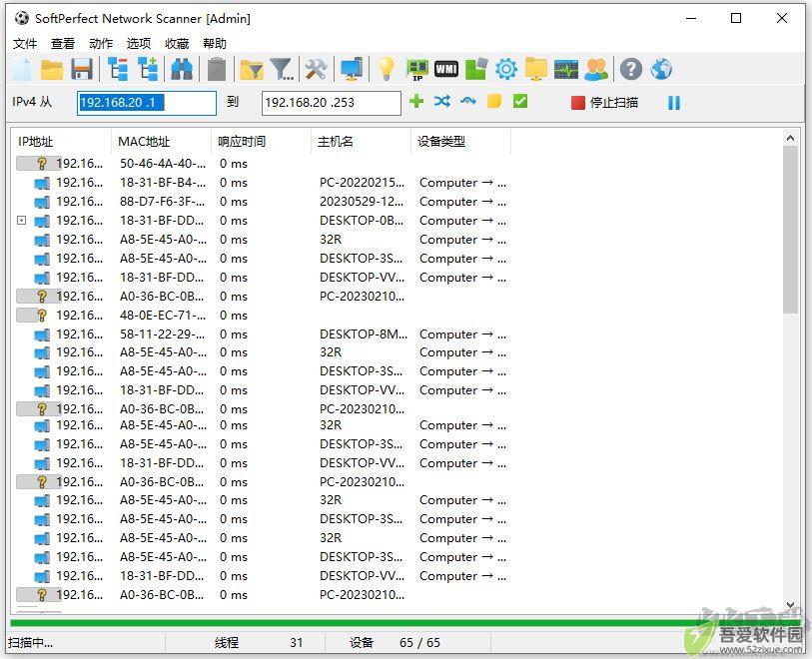The height and width of the screenshot is (659, 812).
Task: Save results with the floppy disk icon
Action: coord(82,69)
